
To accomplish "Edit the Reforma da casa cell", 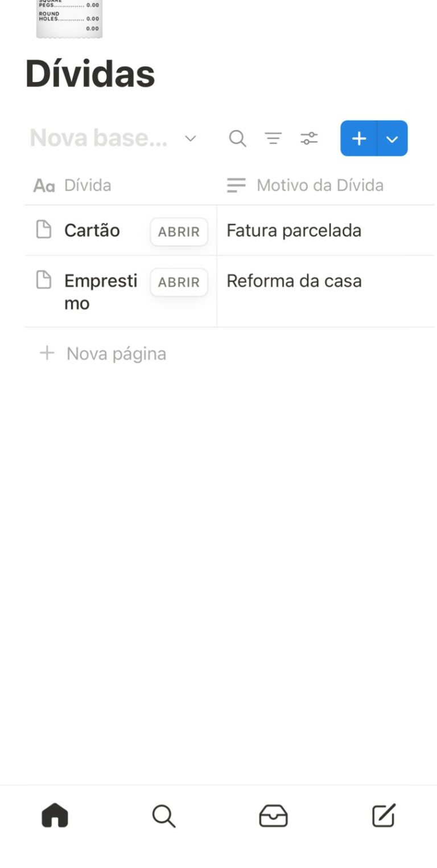I will [294, 281].
